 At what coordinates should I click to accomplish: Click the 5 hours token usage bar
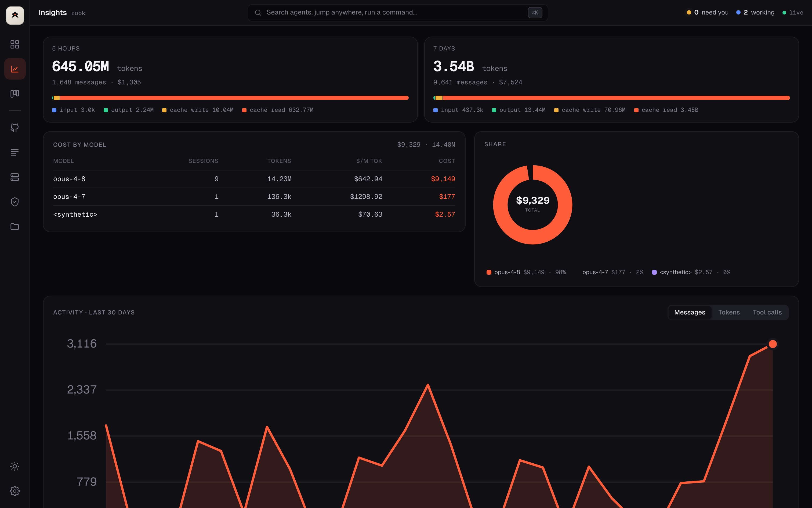click(230, 98)
